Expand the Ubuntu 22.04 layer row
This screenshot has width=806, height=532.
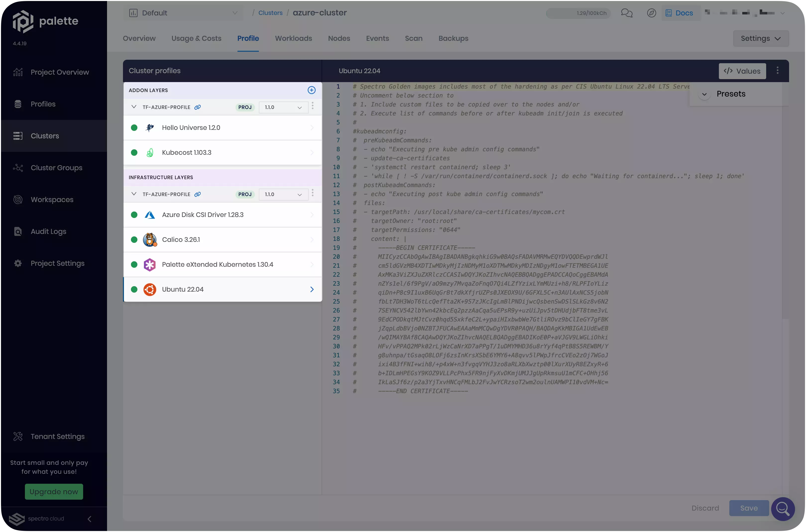click(311, 290)
